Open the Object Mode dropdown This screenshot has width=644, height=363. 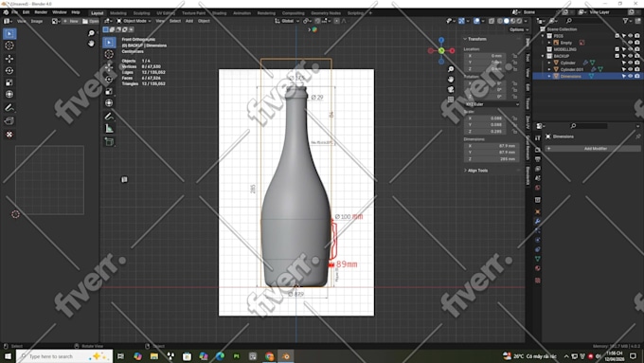click(134, 21)
